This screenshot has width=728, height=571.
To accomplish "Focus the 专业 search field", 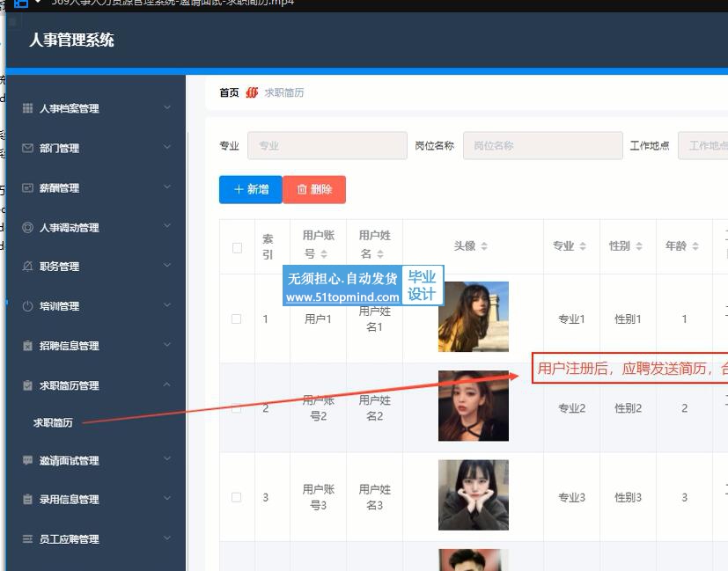I will 327,146.
